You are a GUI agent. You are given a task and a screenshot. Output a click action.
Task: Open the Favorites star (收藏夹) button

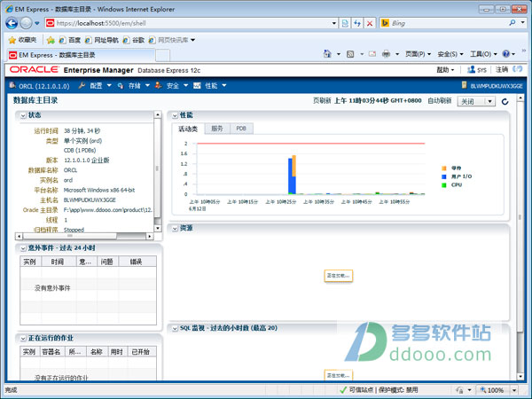click(x=22, y=40)
